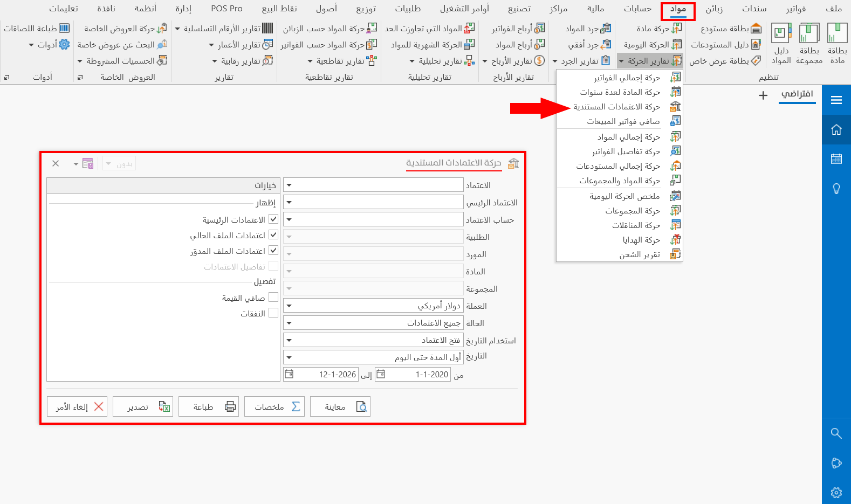Click معاينة preview button
Image resolution: width=851 pixels, height=504 pixels.
(x=340, y=406)
